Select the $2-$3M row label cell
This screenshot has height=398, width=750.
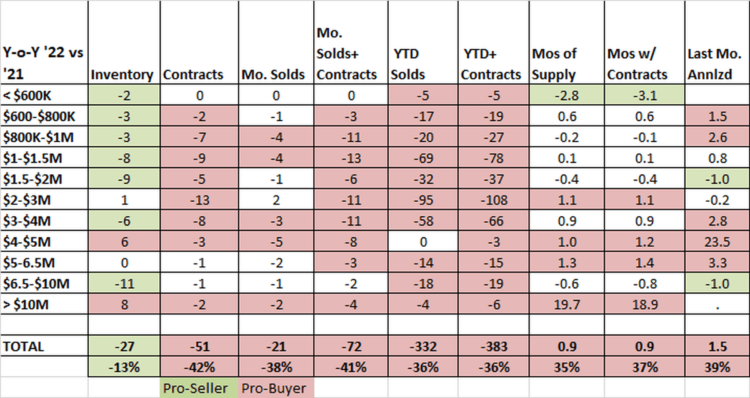[x=44, y=199]
